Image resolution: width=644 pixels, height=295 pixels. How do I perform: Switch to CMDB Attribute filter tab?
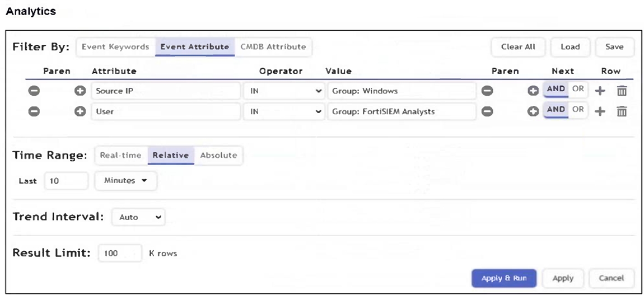click(273, 47)
